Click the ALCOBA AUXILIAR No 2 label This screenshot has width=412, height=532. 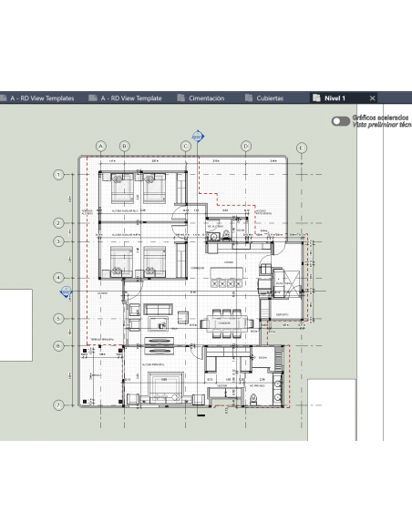click(125, 210)
